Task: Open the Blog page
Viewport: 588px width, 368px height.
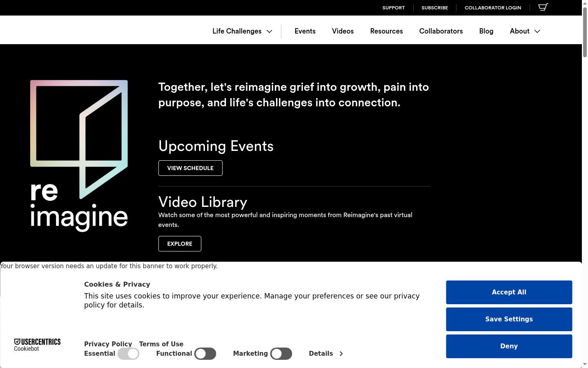Action: (x=486, y=31)
